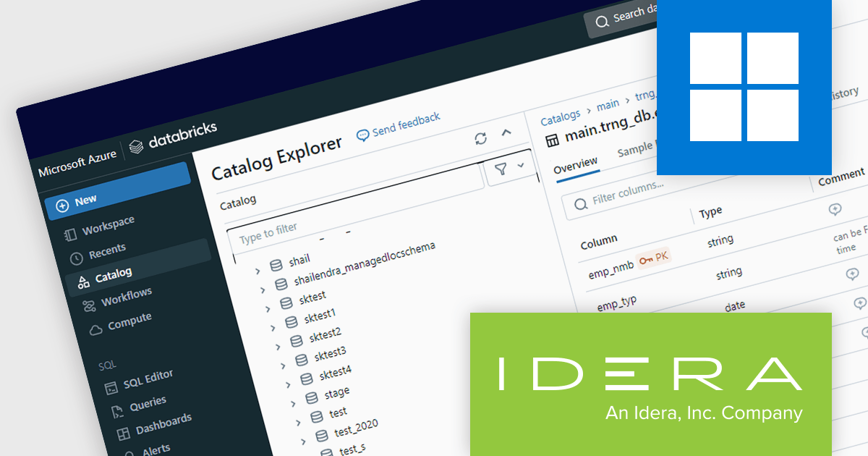The width and height of the screenshot is (868, 456).
Task: Open the filter funnel dropdown
Action: (509, 167)
